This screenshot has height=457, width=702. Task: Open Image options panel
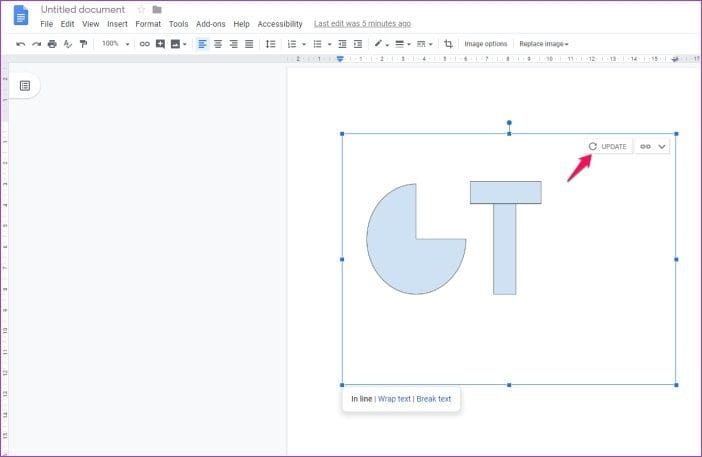tap(486, 44)
